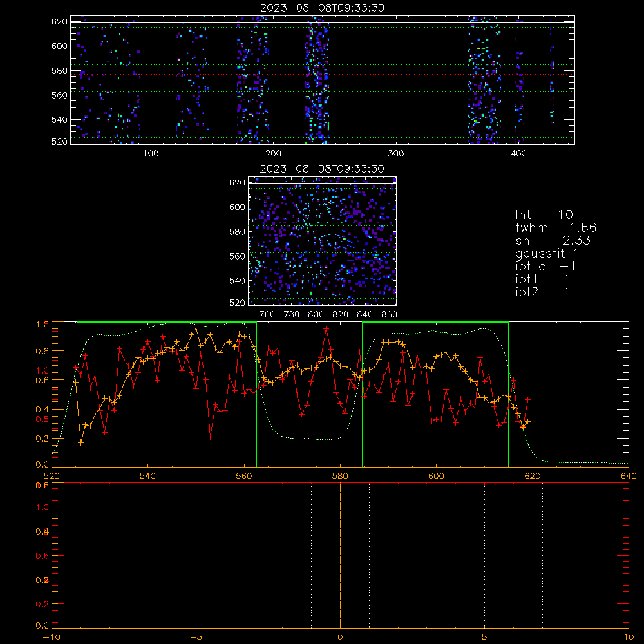Click the 'gaussfit 1' label
Screen dimensions: 644x644
547,253
